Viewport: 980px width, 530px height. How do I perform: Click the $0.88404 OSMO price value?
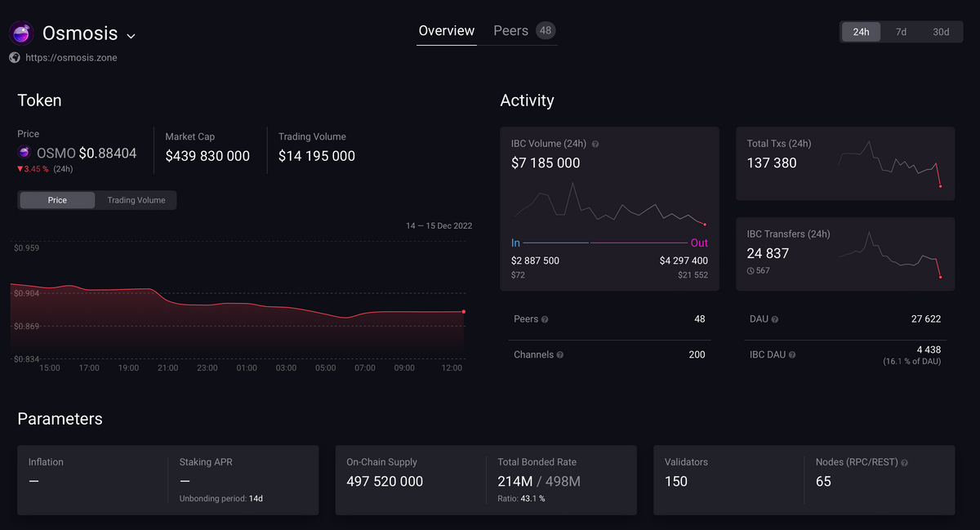click(x=108, y=154)
